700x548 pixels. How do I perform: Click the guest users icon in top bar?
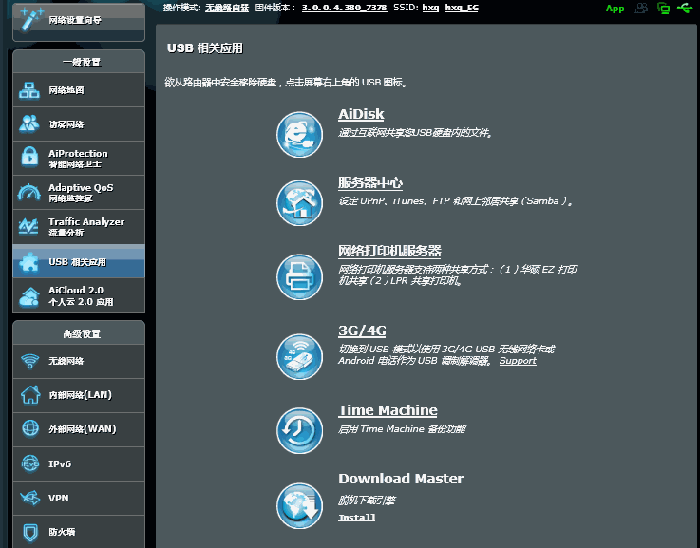pos(642,8)
